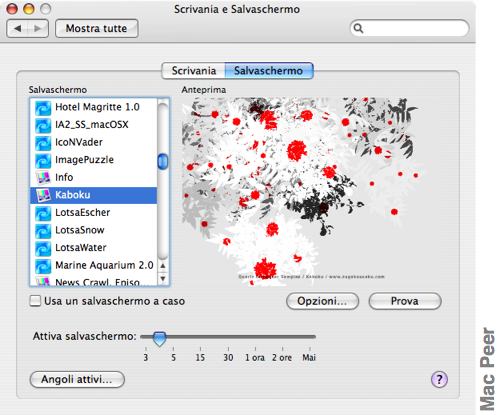Open Angoli attivi... settings
Viewport: 499px width, 415px height.
(x=77, y=379)
